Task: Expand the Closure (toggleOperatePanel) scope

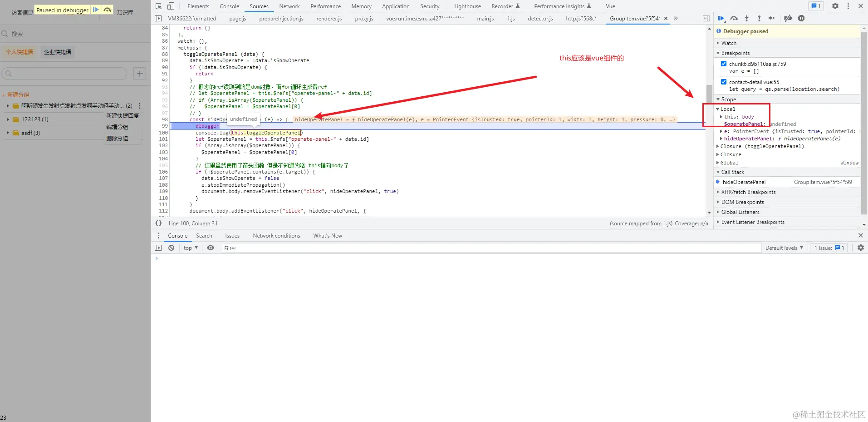Action: coord(718,146)
